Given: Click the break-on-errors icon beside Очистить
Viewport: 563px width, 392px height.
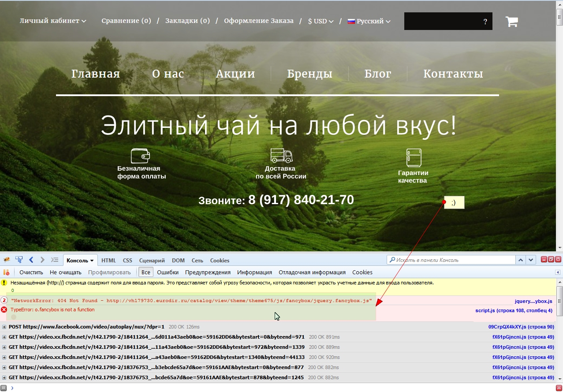Looking at the screenshot, I should tap(7, 272).
